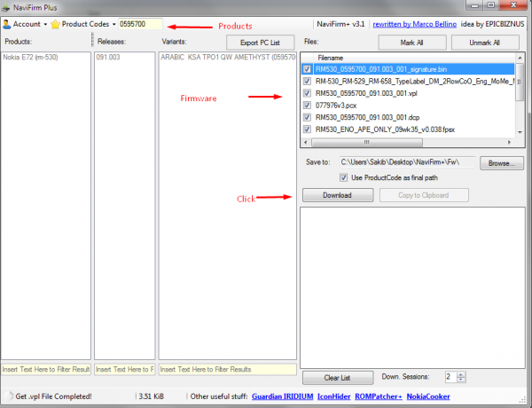Open the ROMPatcher+ link
The width and height of the screenshot is (532, 408).
(x=379, y=396)
